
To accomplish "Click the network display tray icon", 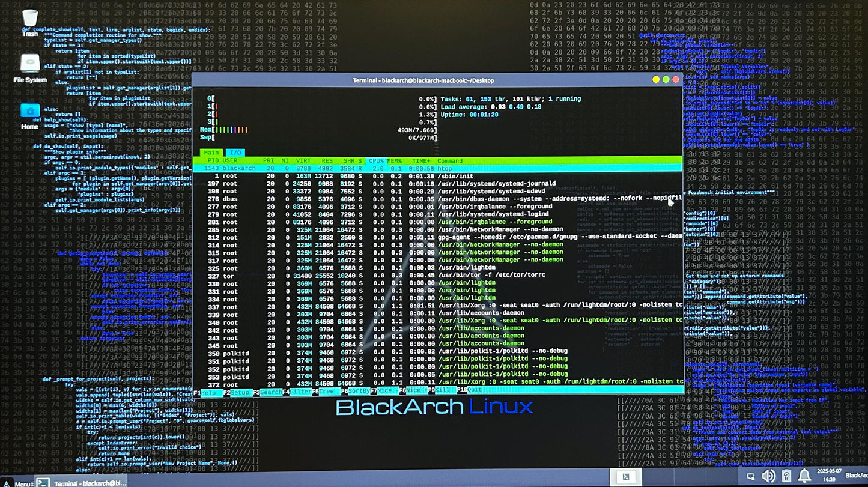I will pyautogui.click(x=750, y=476).
